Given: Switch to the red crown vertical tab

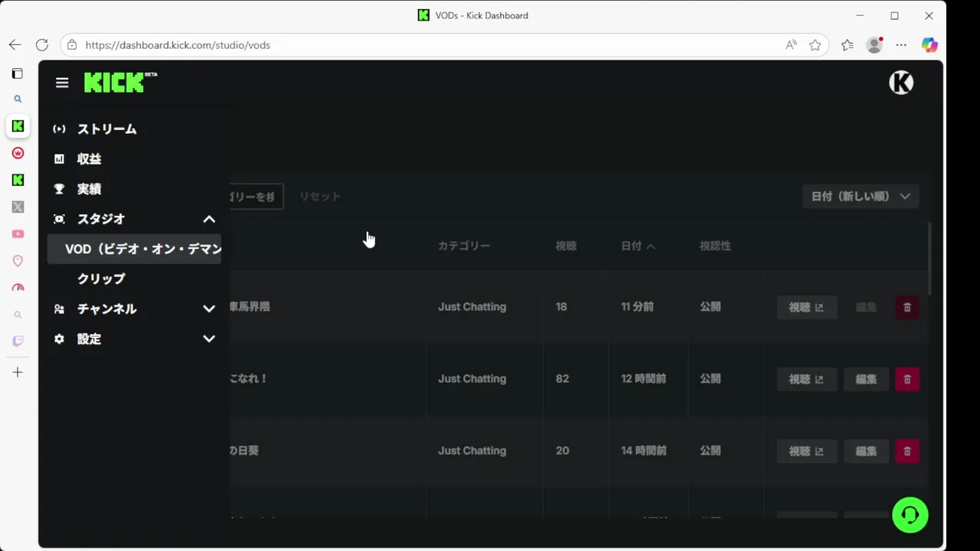Looking at the screenshot, I should click(18, 153).
